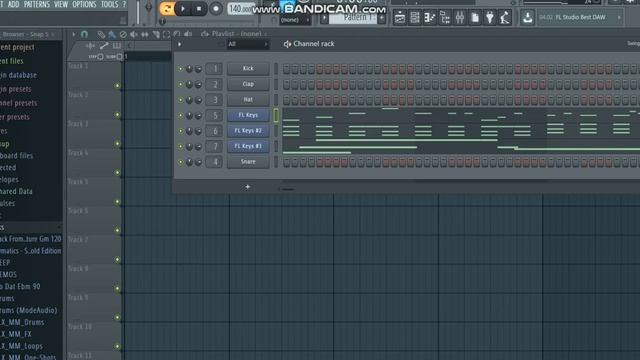Screen dimensions: 640x360
Task: Open the Channel rack options arrow menu
Action: pyautogui.click(x=179, y=44)
